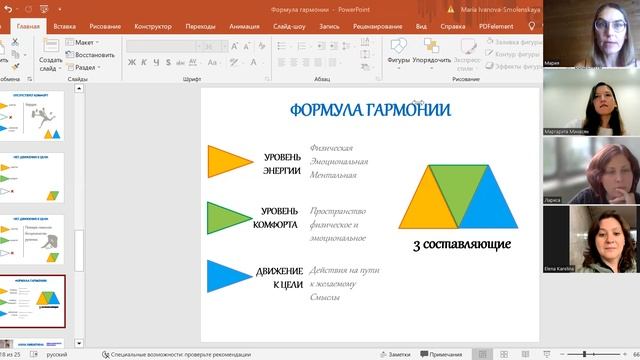The width and height of the screenshot is (640, 360).
Task: Open change case Aa menu
Action: pos(213,62)
